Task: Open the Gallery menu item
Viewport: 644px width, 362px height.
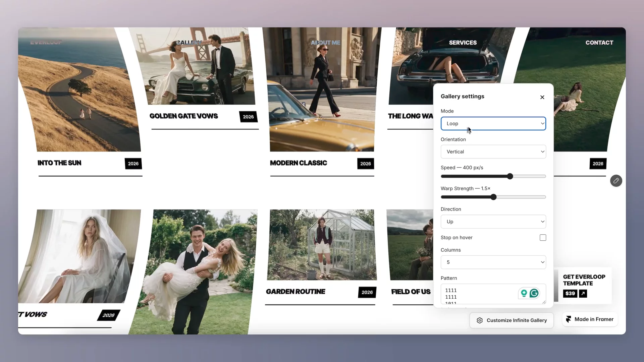Action: point(189,43)
